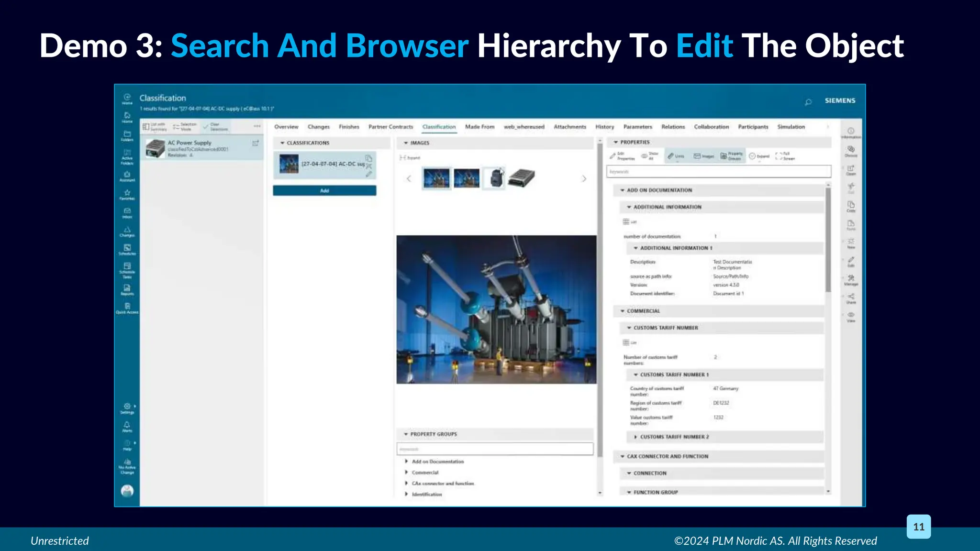980x551 pixels.
Task: Open Reports in the sidebar
Action: (127, 290)
